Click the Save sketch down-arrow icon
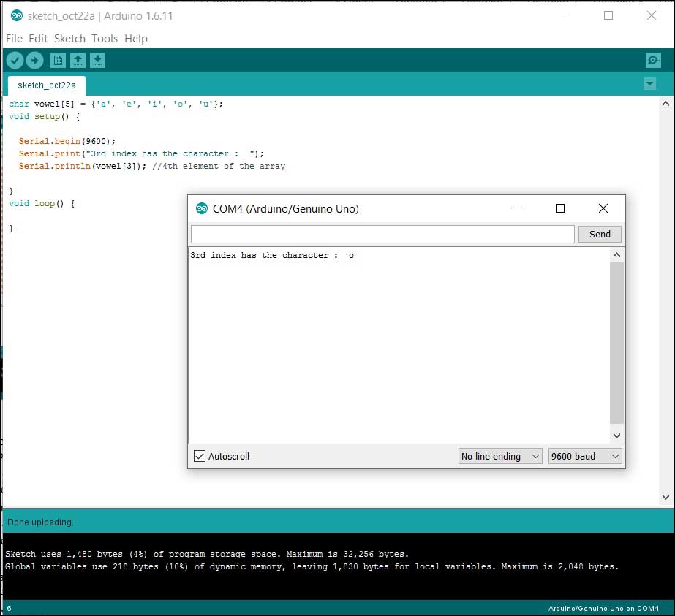 pos(98,61)
